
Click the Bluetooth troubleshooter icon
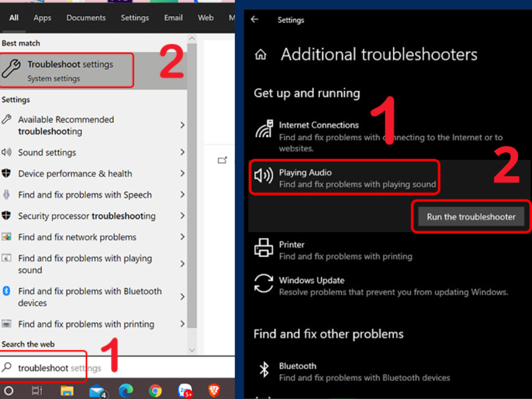[264, 370]
